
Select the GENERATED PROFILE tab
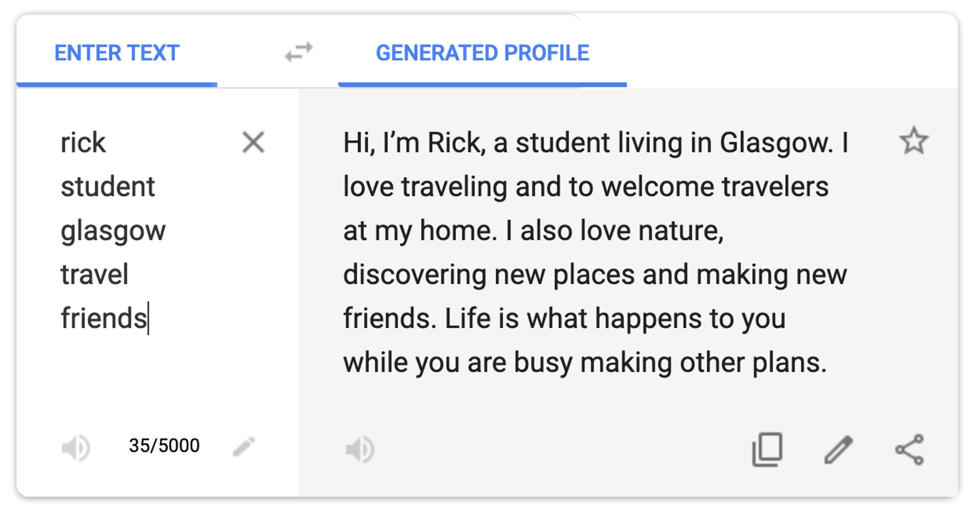[483, 53]
